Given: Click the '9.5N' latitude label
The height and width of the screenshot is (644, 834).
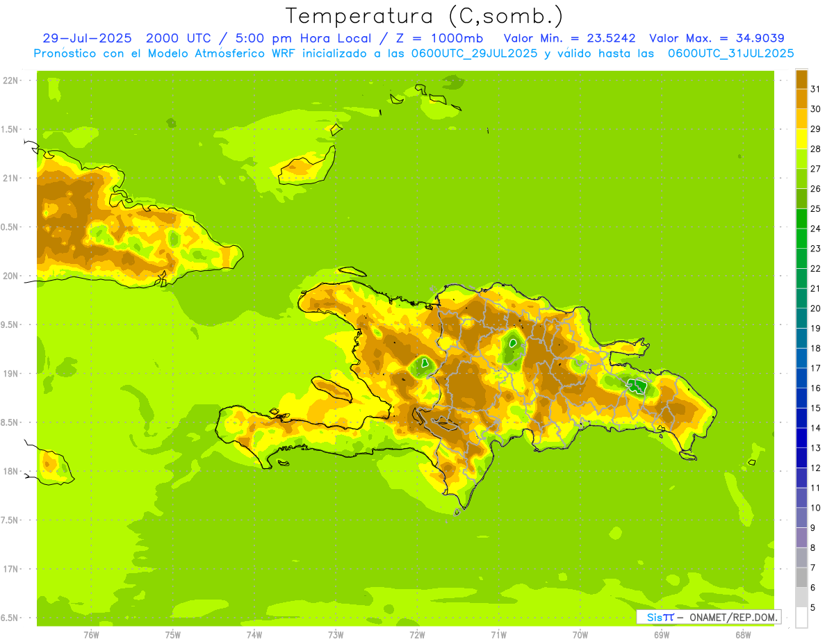Looking at the screenshot, I should pos(10,324).
